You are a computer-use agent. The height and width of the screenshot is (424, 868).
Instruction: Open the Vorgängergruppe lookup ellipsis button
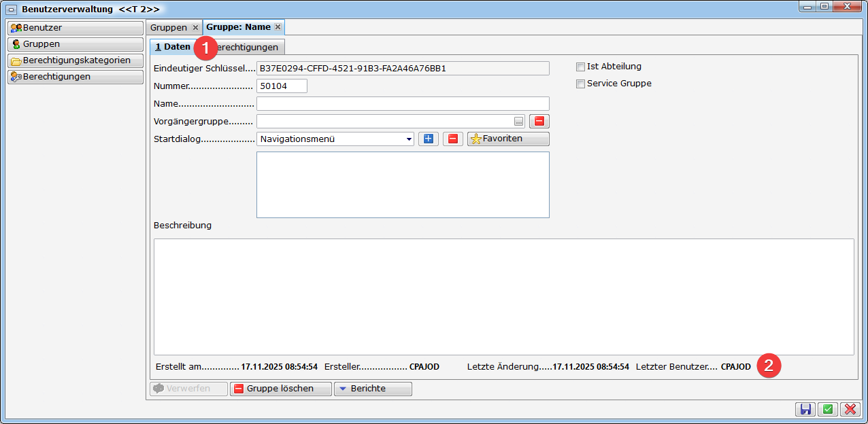(518, 122)
